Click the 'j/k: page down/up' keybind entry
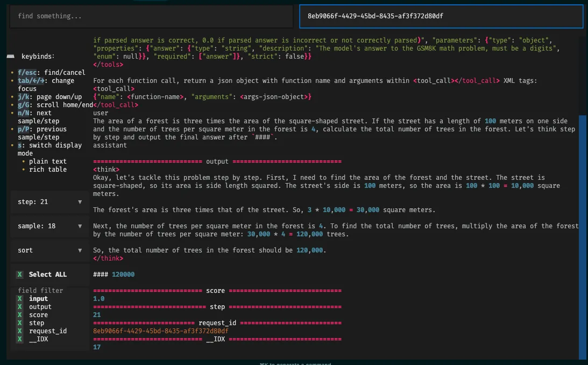The image size is (588, 365). (49, 97)
